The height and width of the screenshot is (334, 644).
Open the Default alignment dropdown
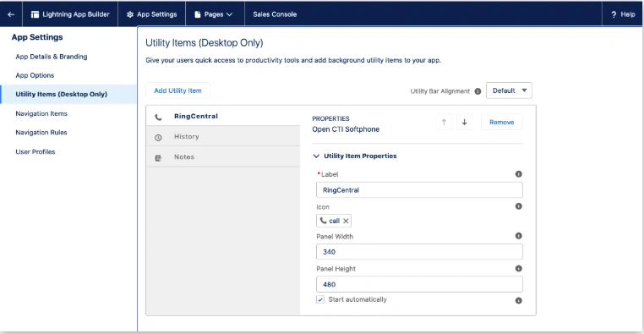pyautogui.click(x=509, y=90)
